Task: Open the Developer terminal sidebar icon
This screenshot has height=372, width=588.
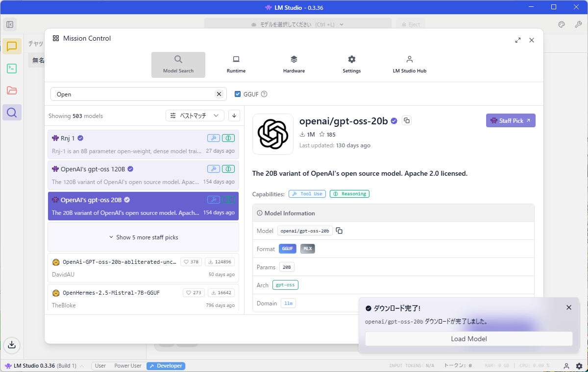Action: click(12, 69)
